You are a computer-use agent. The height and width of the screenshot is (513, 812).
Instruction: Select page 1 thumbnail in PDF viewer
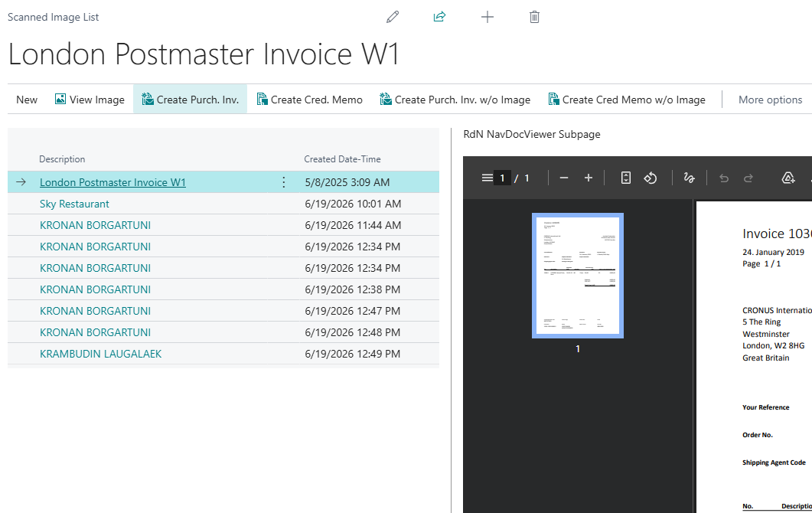pyautogui.click(x=577, y=276)
